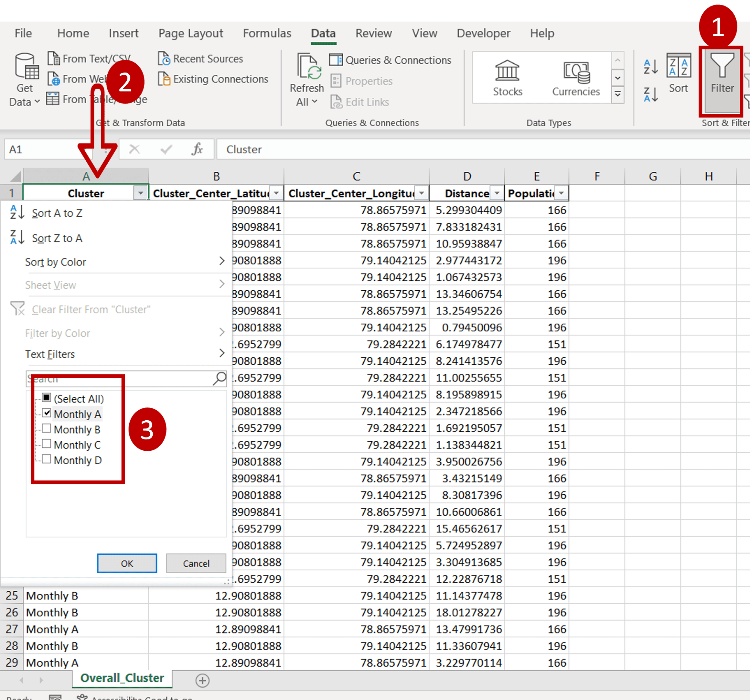Check the Monthly C filter option
This screenshot has height=700, width=750.
47,444
